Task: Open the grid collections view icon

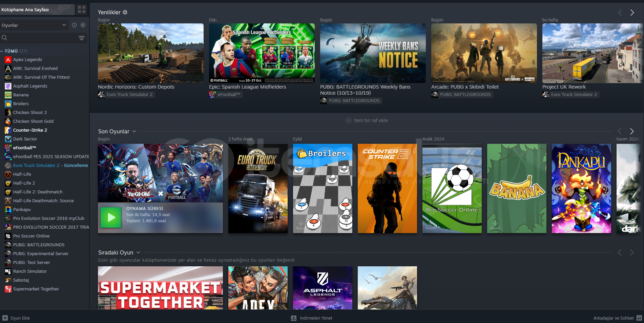Action: tap(82, 9)
